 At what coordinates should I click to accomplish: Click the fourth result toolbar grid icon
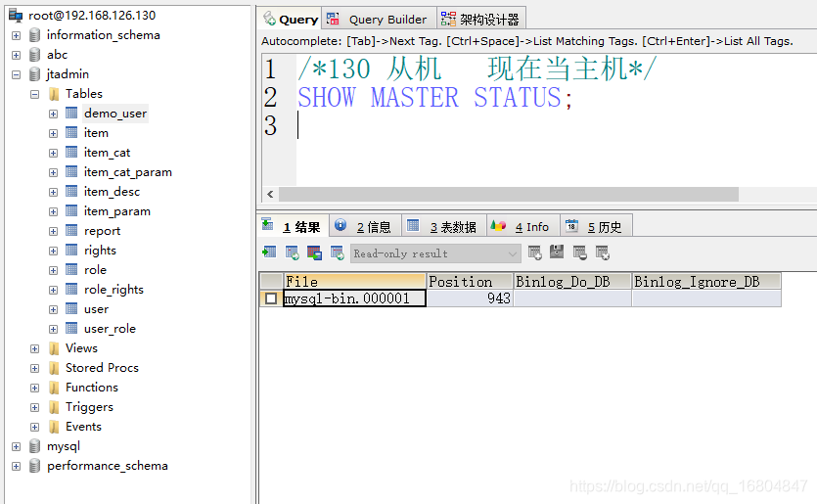[338, 252]
